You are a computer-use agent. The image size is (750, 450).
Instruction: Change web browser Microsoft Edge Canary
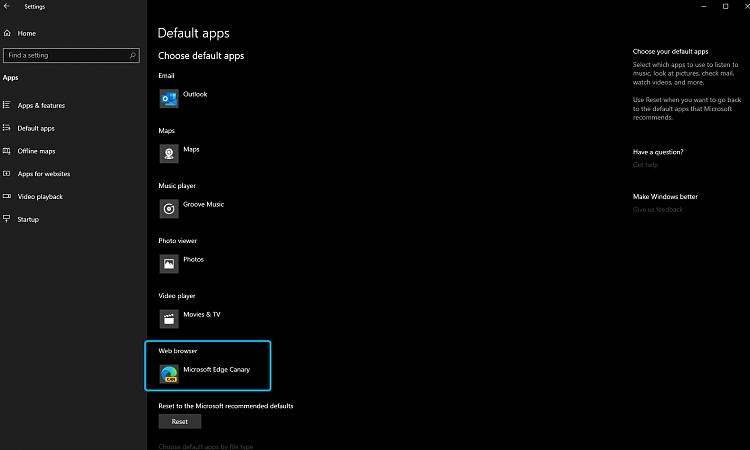217,369
